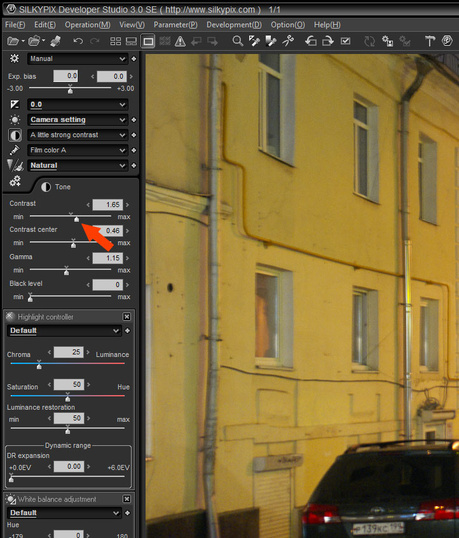This screenshot has width=459, height=538.
Task: Click the diamond button beside Manual dropdown
Action: coord(134,59)
